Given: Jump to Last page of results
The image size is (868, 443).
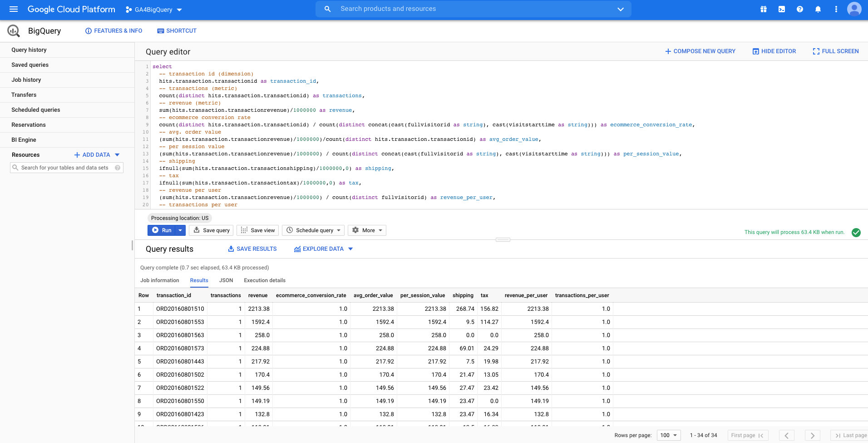Looking at the screenshot, I should coord(850,435).
